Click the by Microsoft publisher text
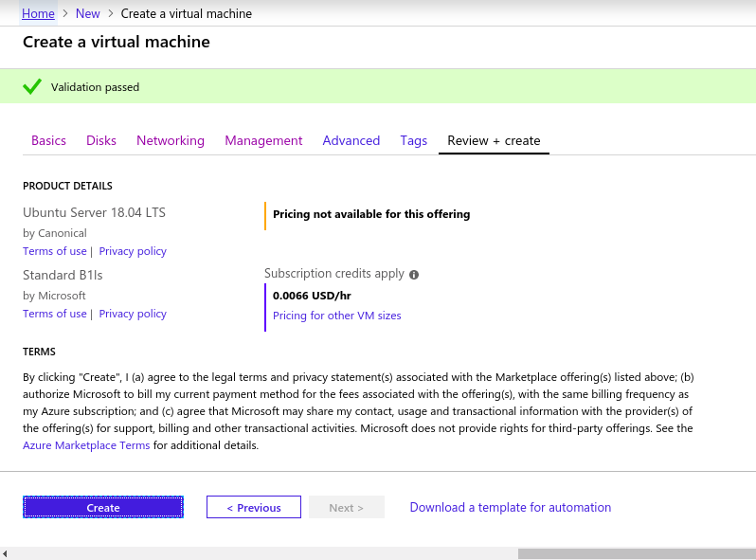The width and height of the screenshot is (756, 560). click(54, 296)
